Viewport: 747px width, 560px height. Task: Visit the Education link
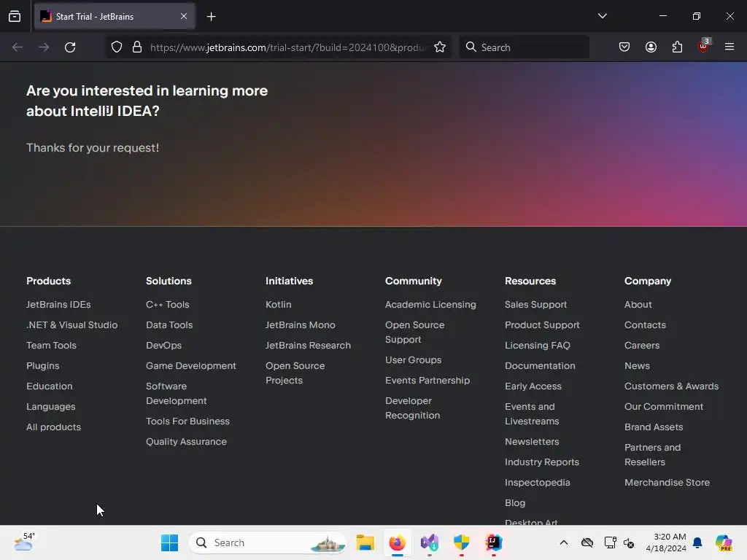click(50, 386)
